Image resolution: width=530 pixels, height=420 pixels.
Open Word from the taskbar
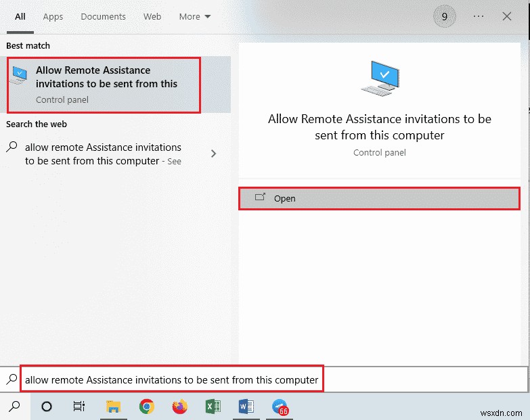(x=246, y=406)
